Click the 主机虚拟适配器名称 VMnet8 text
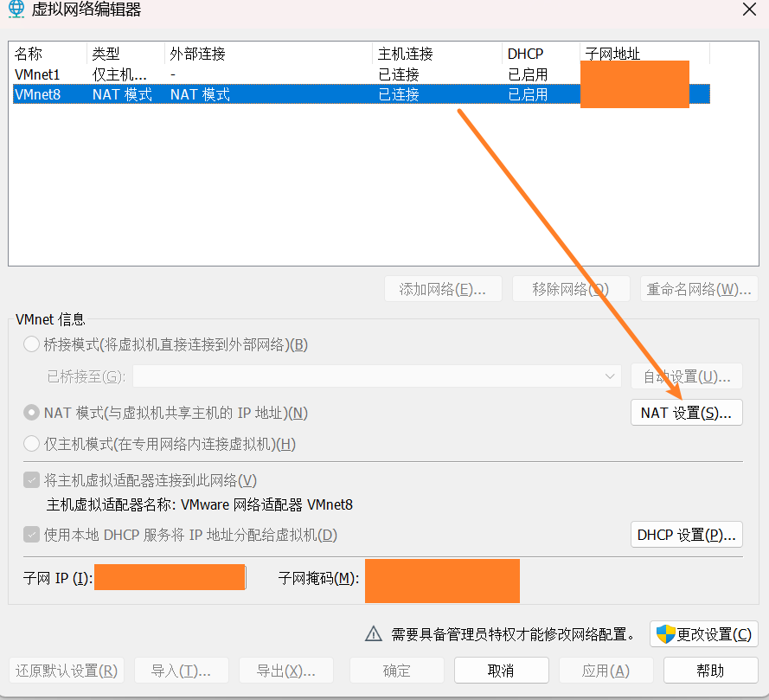769x700 pixels. pyautogui.click(x=200, y=504)
